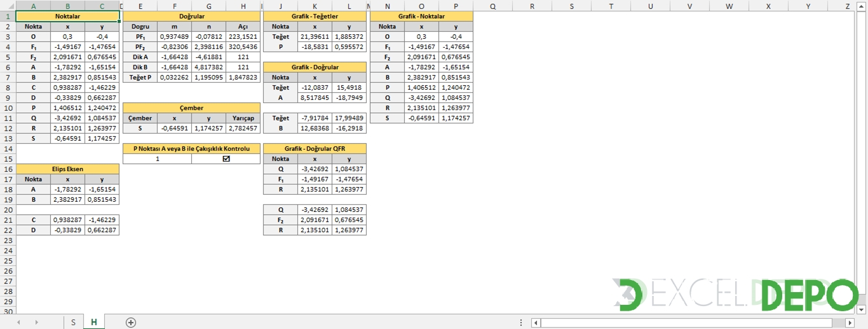Select the Dik A row label
868x329 pixels.
tap(140, 57)
